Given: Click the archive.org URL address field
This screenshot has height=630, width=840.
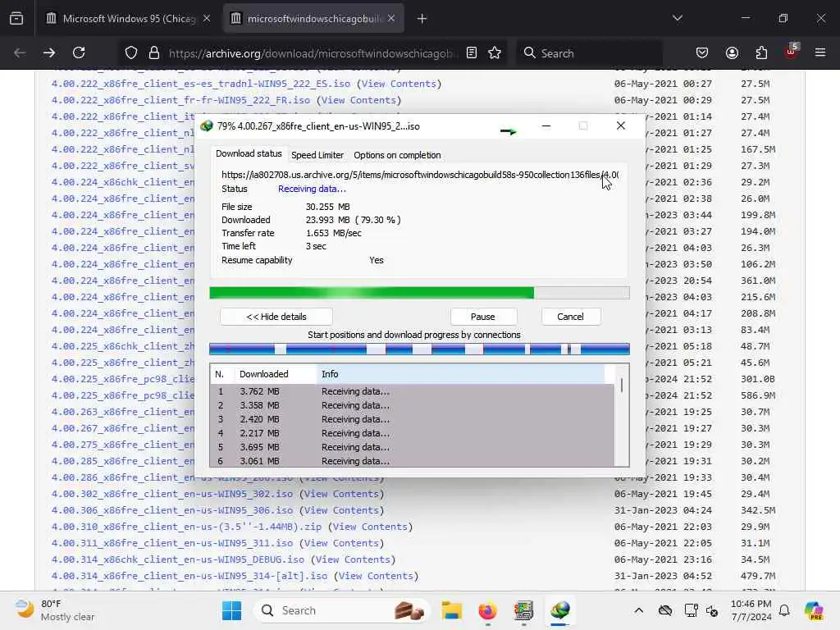Looking at the screenshot, I should coord(313,53).
